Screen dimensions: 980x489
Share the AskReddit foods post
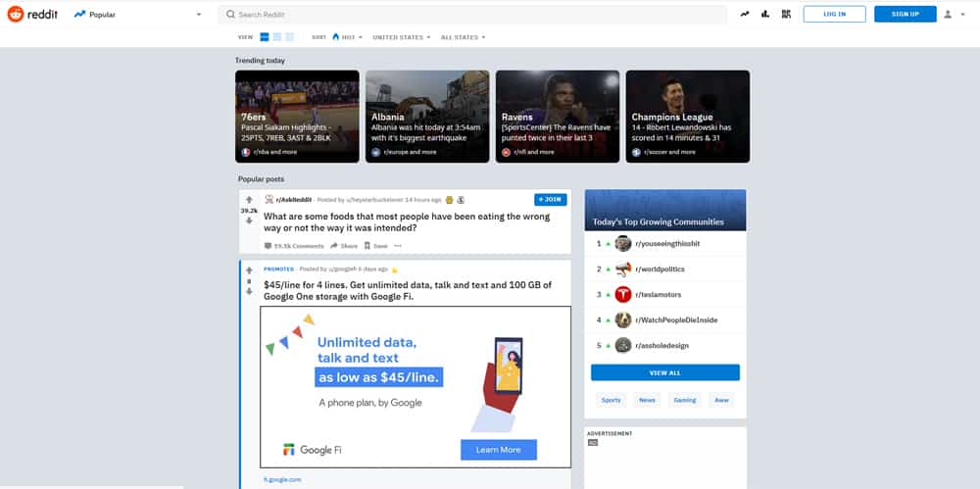coord(344,246)
